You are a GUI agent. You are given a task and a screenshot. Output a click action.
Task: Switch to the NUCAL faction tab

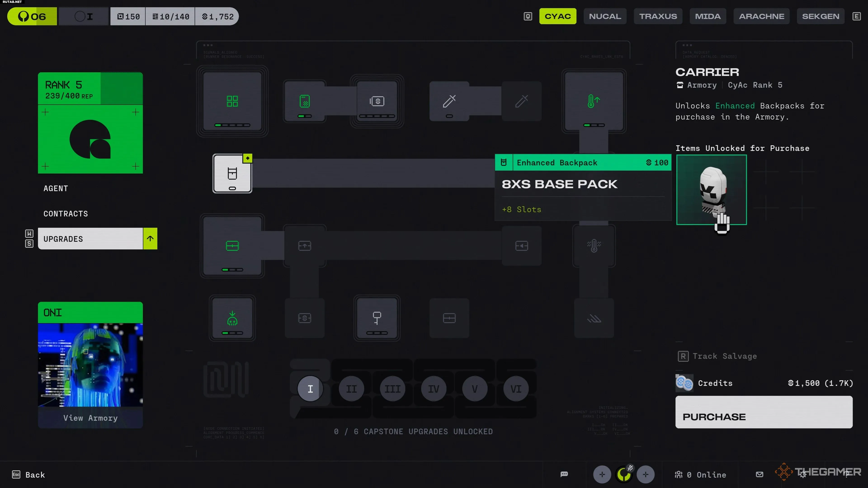point(605,16)
